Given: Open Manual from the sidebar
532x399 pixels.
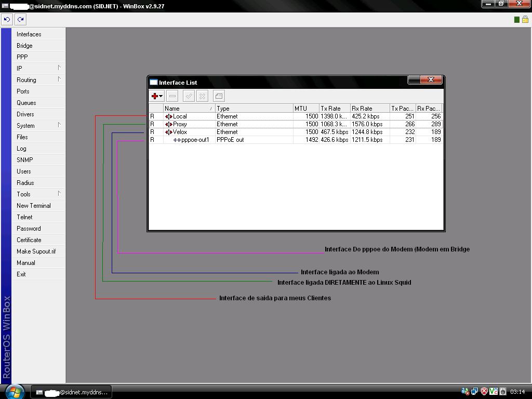Looking at the screenshot, I should pyautogui.click(x=38, y=263).
